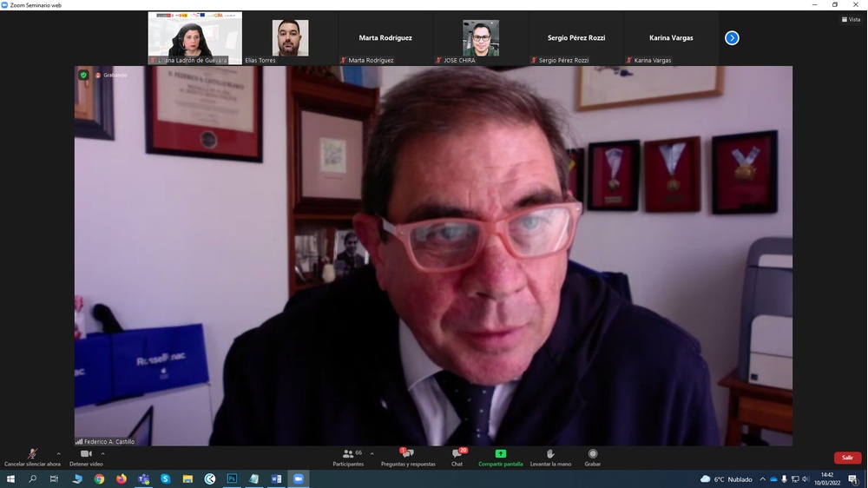The width and height of the screenshot is (868, 488).
Task: Open the Participantes panel
Action: [x=347, y=454]
